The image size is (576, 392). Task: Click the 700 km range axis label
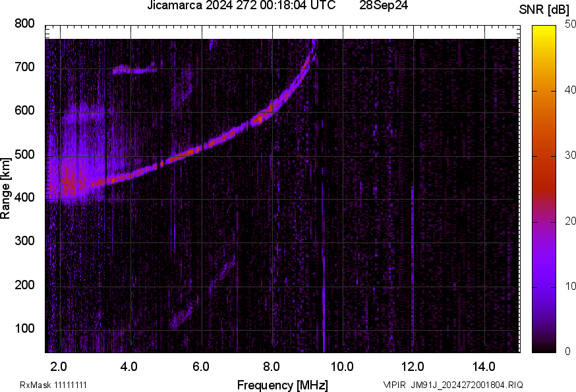coord(24,67)
